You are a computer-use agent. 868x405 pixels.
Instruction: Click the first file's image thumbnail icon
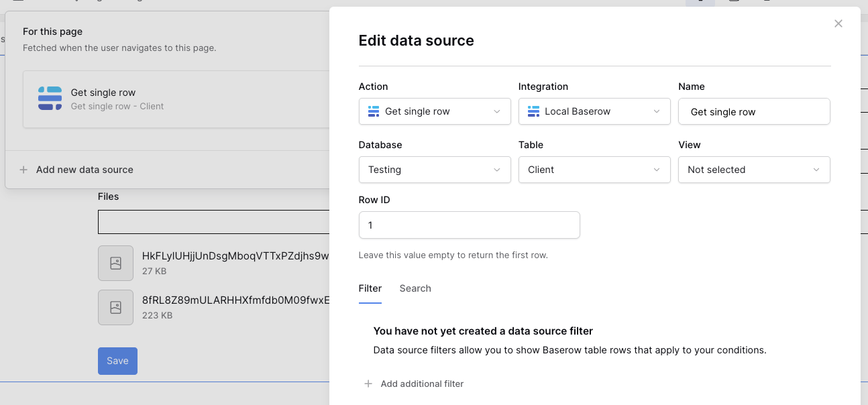115,263
